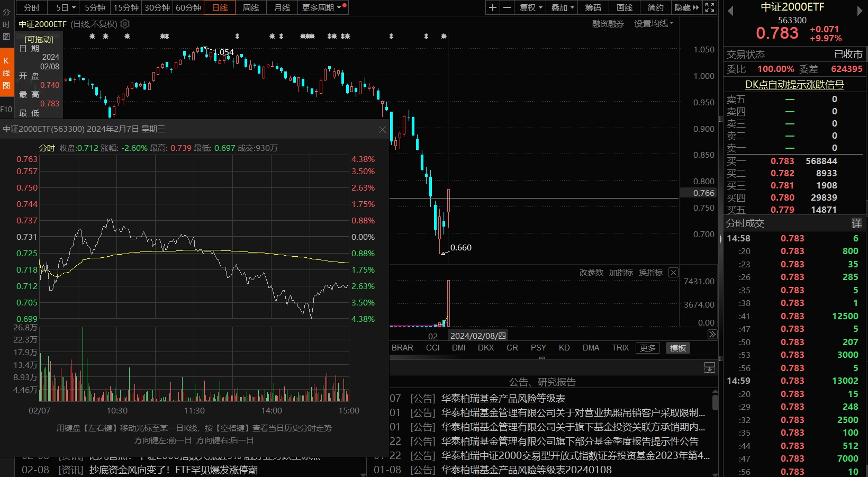This screenshot has width=868, height=477.
Task: Toggle 隐藏 to hide side panel
Action: (x=686, y=7)
